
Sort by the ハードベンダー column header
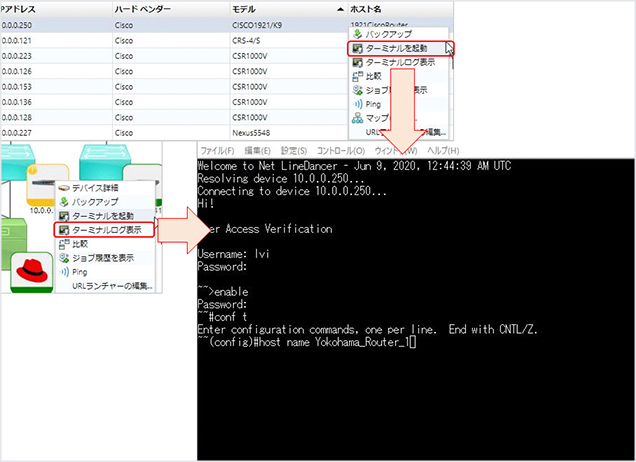tap(171, 9)
